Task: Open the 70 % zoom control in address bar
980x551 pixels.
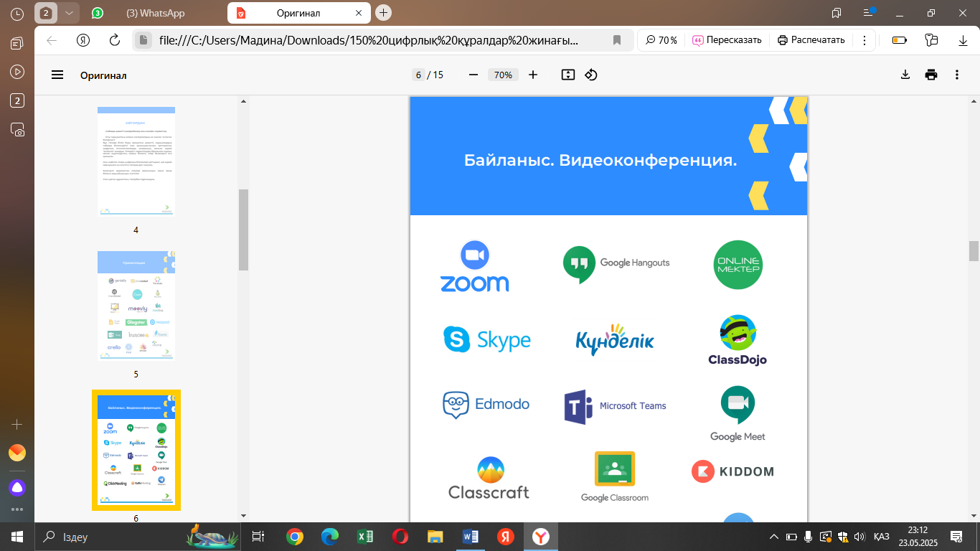Action: 661,40
